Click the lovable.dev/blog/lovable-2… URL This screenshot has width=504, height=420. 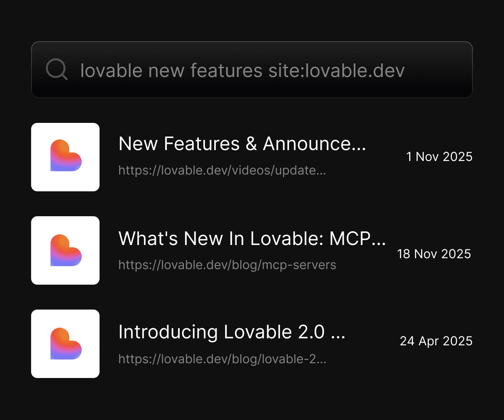pyautogui.click(x=222, y=359)
